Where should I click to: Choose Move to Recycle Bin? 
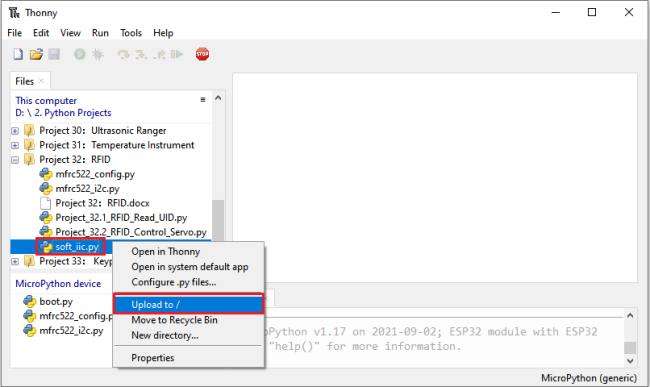(189, 320)
